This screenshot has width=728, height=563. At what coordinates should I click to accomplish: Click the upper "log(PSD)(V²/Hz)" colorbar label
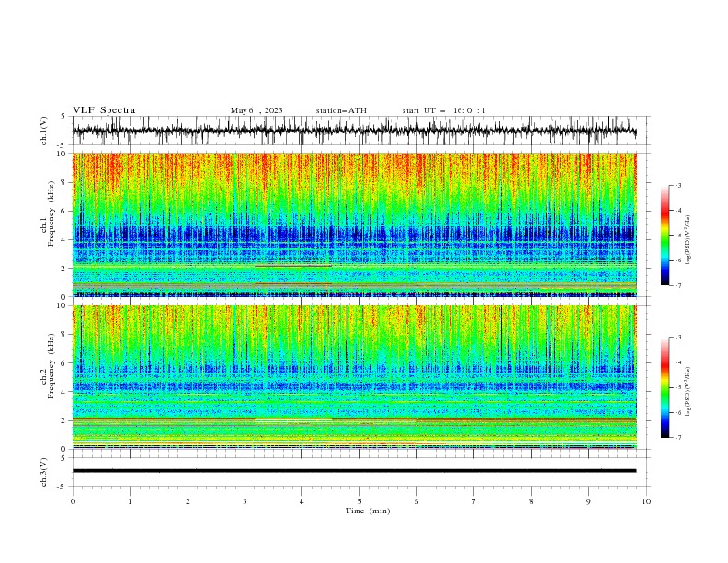pos(688,240)
